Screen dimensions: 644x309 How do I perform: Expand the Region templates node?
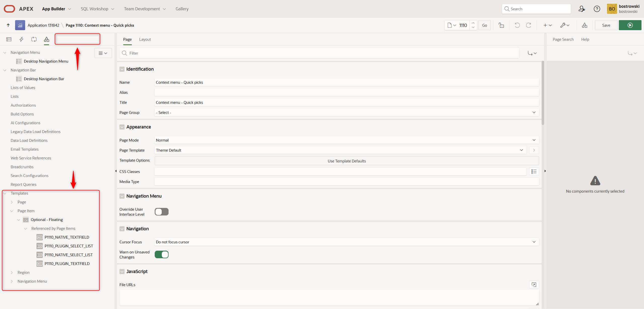[x=12, y=273]
